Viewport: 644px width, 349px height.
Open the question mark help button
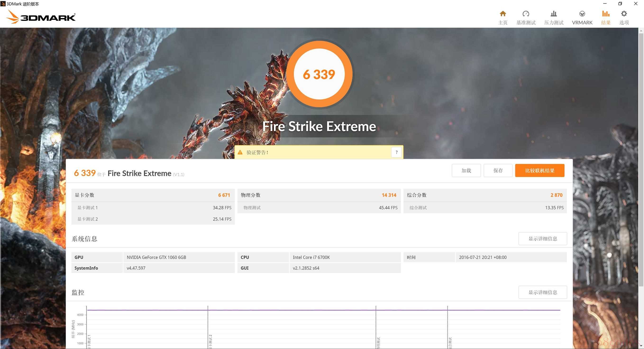[x=396, y=152]
